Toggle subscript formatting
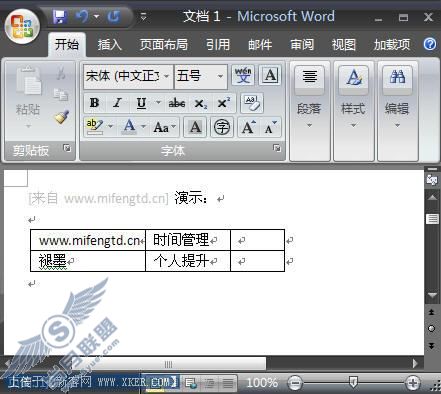The height and width of the screenshot is (394, 441). pos(201,104)
